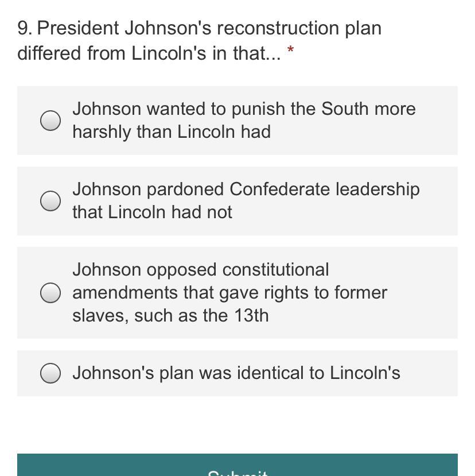Click the question heading 'President Johnson's reconstruction plan'
The height and width of the screenshot is (476, 475).
click(209, 29)
